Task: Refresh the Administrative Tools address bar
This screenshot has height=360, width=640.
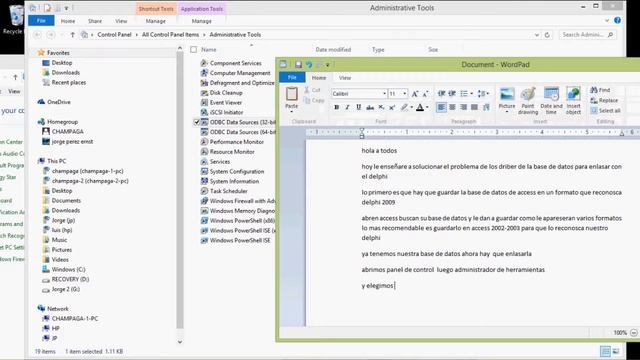Action: (547, 35)
